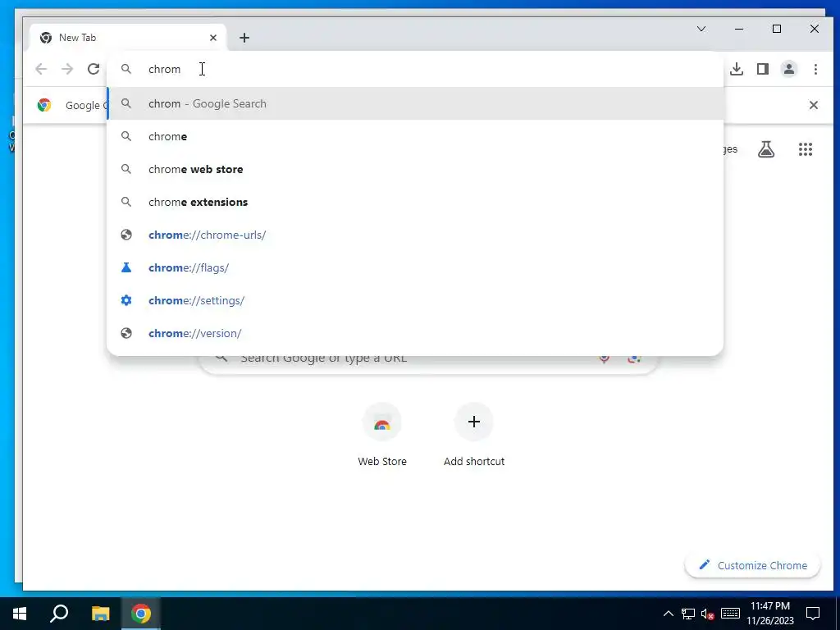Open the Chrome Labs flask icon
Screen dimensions: 840x630
pos(766,149)
